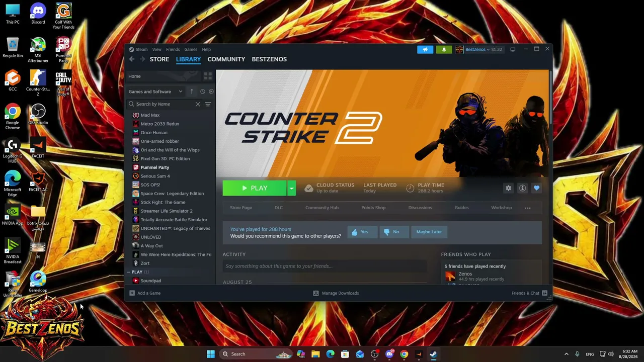
Task: Open Microsoft Store from the taskbar
Action: pyautogui.click(x=345, y=354)
